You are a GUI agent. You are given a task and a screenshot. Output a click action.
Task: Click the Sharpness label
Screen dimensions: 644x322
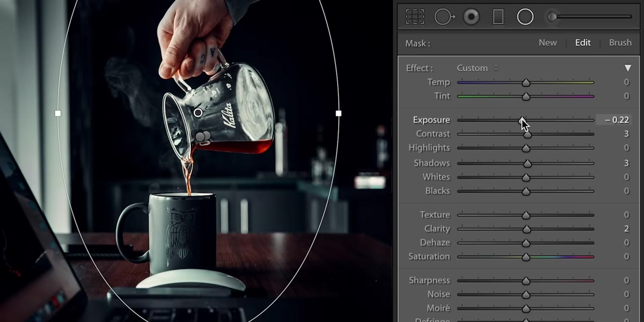[x=429, y=280]
